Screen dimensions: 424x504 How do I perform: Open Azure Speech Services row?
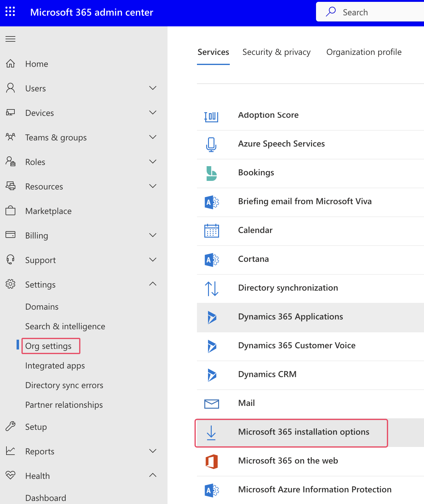click(310, 145)
